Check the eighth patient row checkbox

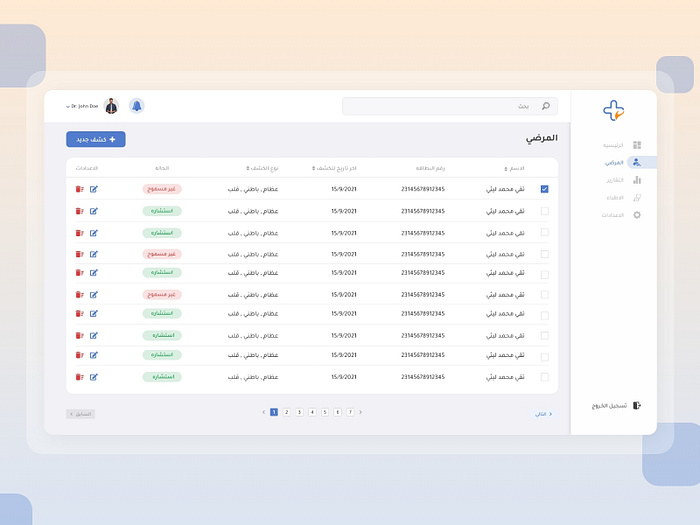(x=545, y=336)
